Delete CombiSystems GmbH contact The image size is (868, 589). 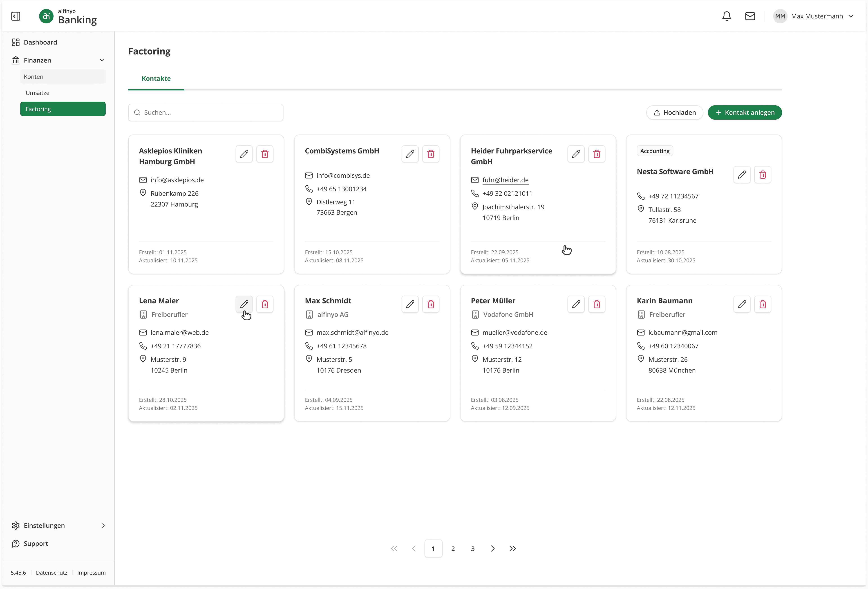[431, 154]
